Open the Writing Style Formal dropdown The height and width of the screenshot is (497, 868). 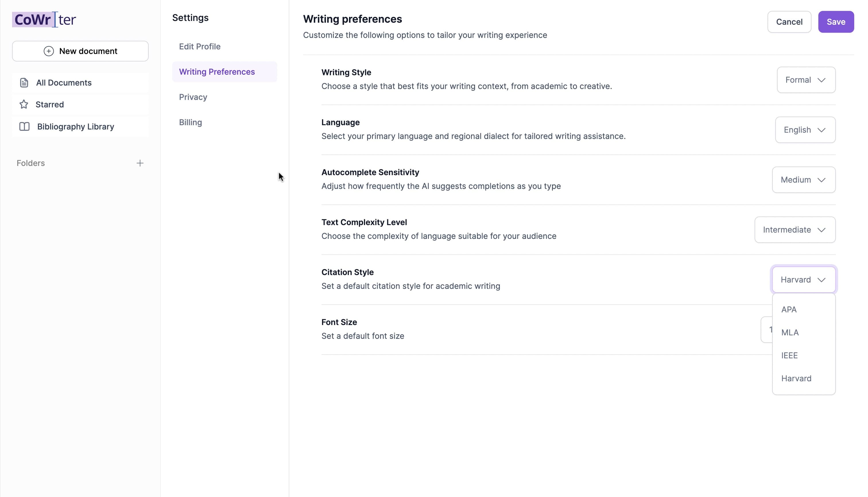coord(806,80)
